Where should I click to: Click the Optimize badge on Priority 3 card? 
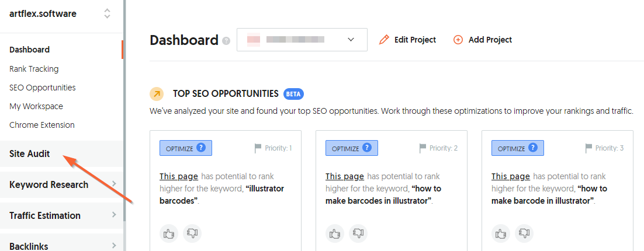[x=518, y=148]
